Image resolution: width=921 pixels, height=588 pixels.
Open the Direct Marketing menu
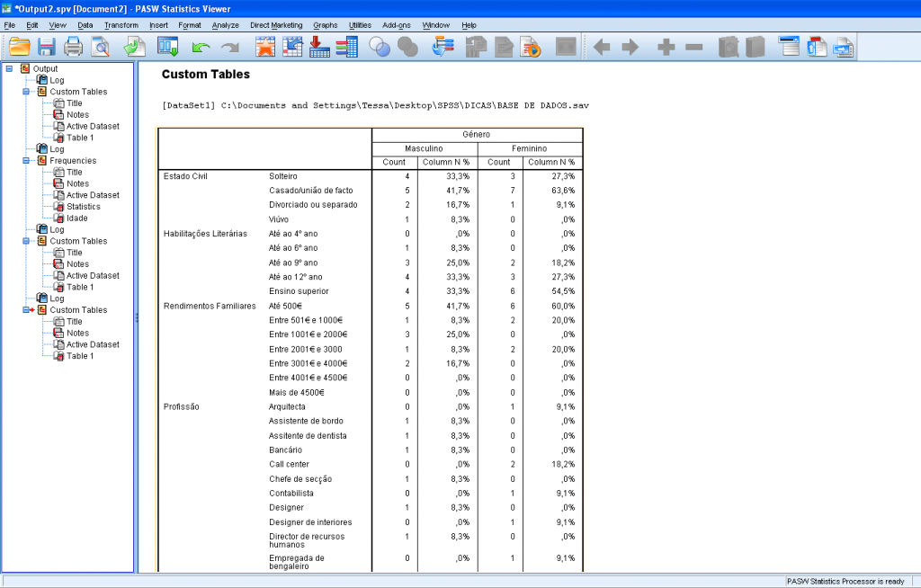[276, 25]
